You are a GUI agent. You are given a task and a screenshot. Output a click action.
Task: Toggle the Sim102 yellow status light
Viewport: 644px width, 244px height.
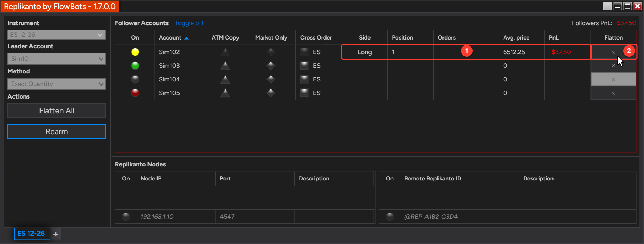pyautogui.click(x=135, y=52)
